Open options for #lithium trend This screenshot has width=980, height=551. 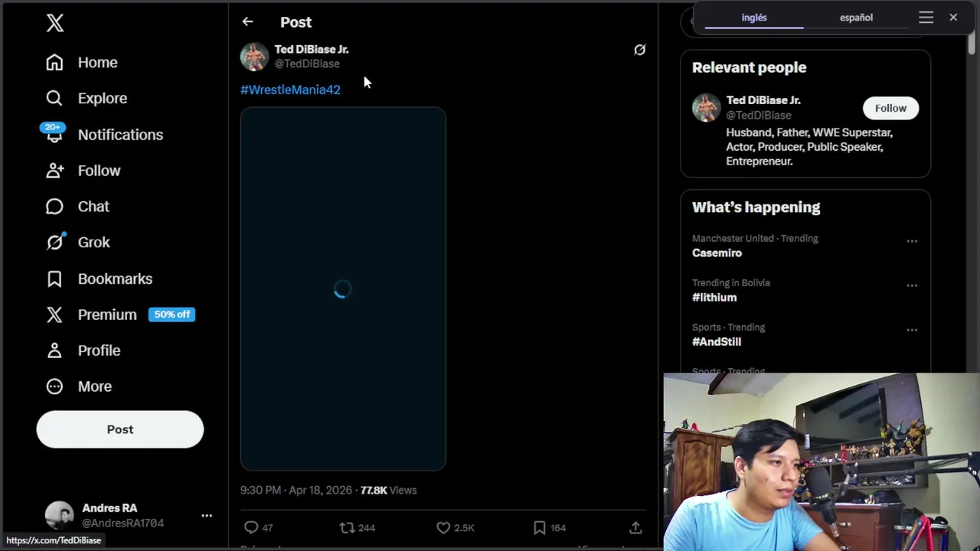pos(912,285)
